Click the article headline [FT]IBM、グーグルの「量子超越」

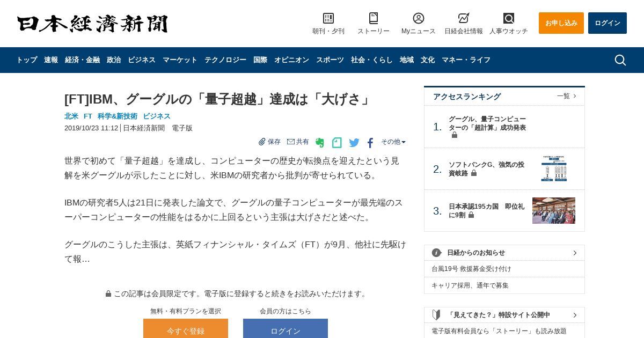coord(219,99)
